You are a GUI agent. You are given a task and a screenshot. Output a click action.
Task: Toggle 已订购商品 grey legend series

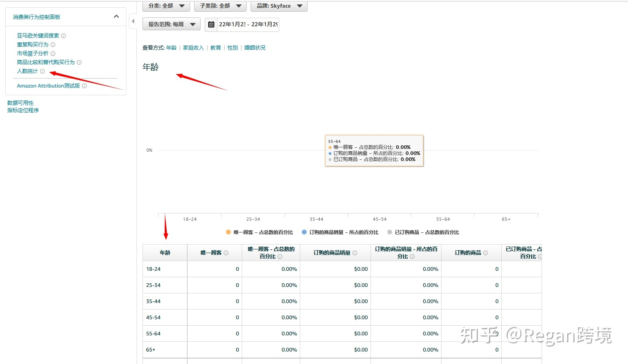point(390,232)
